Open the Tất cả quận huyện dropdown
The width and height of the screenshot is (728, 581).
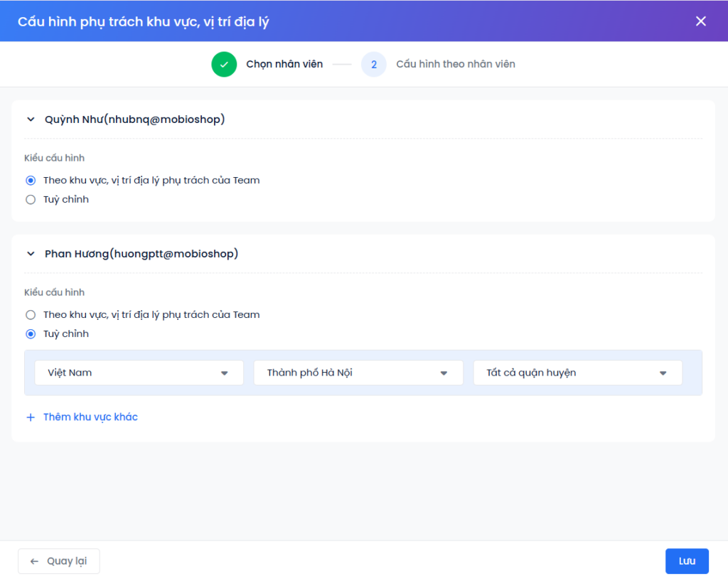click(x=577, y=373)
